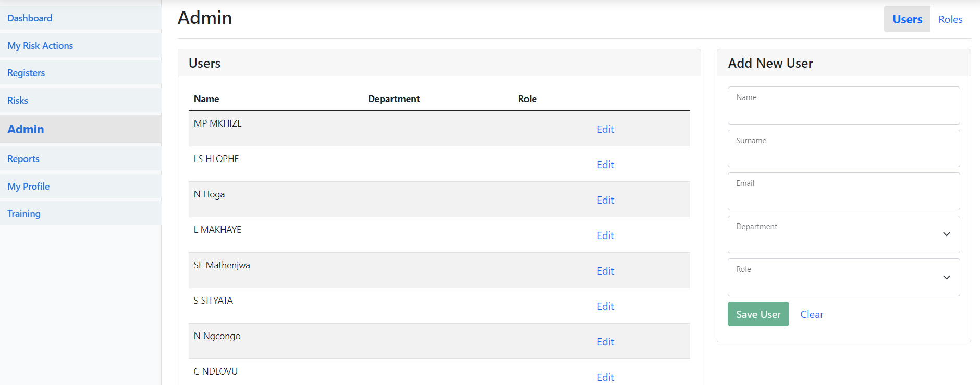Edit user LS HLOPHE
Screen dimensions: 980x385
[605, 165]
